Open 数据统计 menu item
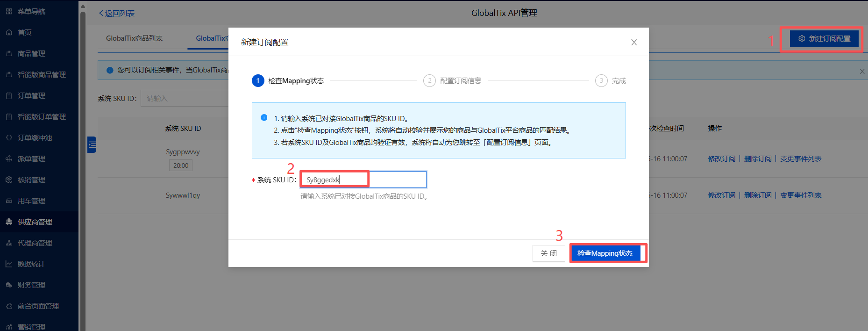 [39, 264]
